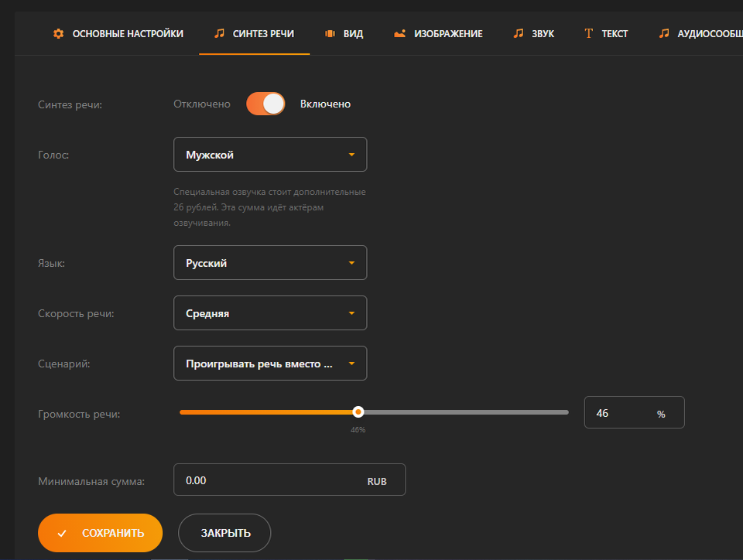This screenshot has width=743, height=560.
Task: Select the icon next to Вид tab
Action: click(x=328, y=33)
